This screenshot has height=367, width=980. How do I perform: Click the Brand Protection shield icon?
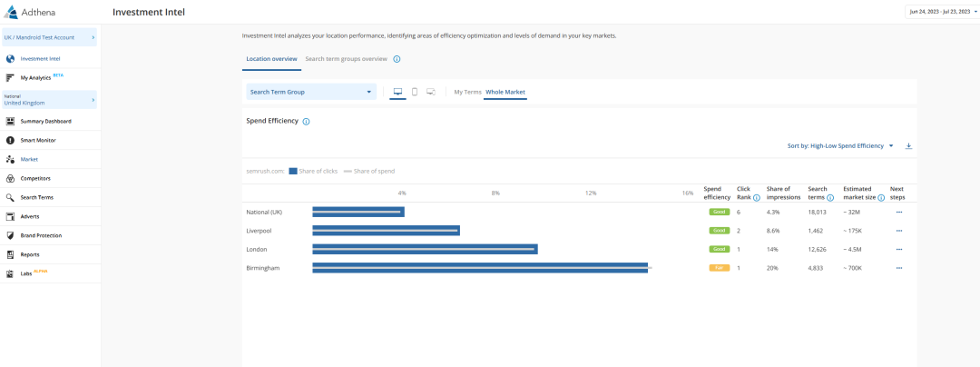point(10,235)
